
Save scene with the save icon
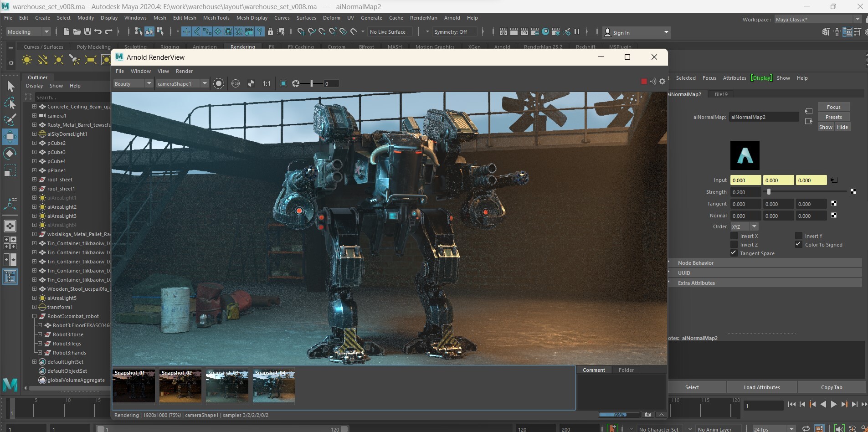click(x=87, y=31)
